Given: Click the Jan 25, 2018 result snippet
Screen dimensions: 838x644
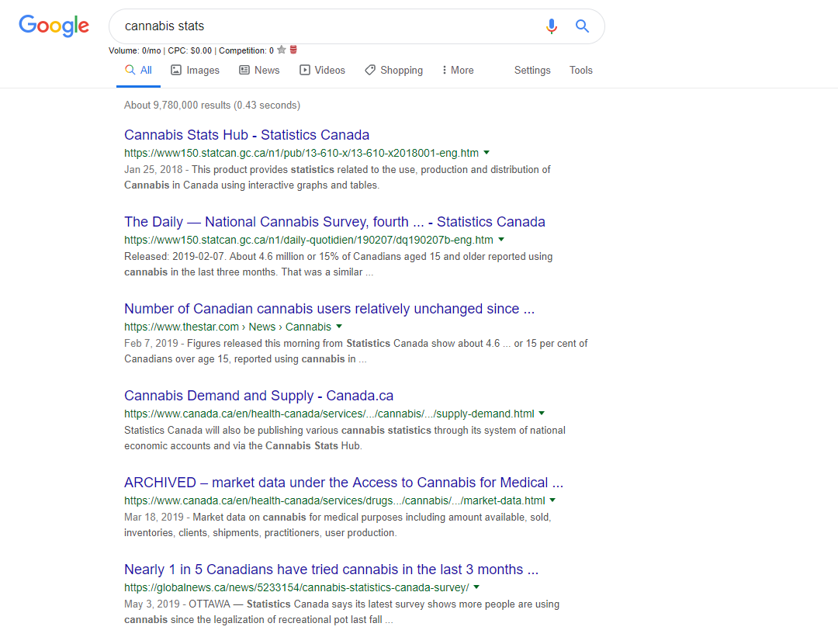Looking at the screenshot, I should (338, 178).
